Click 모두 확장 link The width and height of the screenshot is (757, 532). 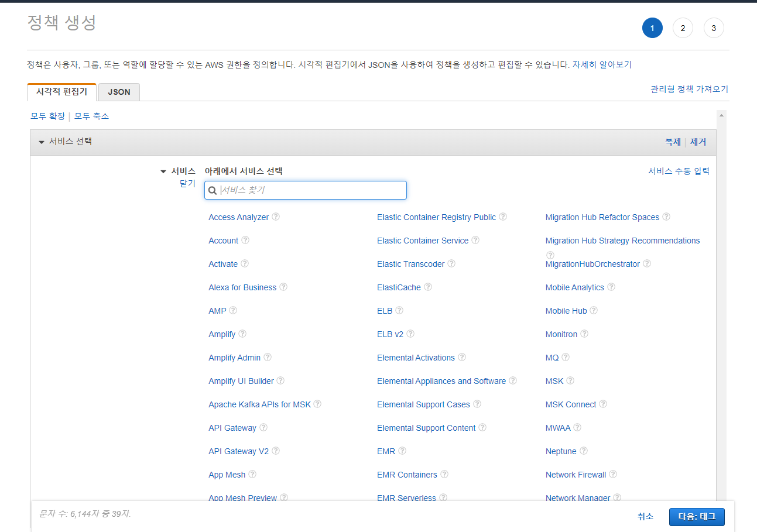click(47, 116)
